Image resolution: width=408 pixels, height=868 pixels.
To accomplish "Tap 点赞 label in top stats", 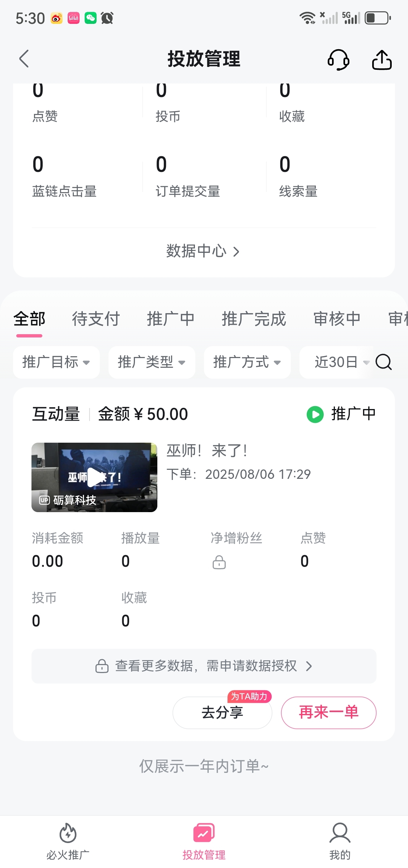I will point(45,116).
